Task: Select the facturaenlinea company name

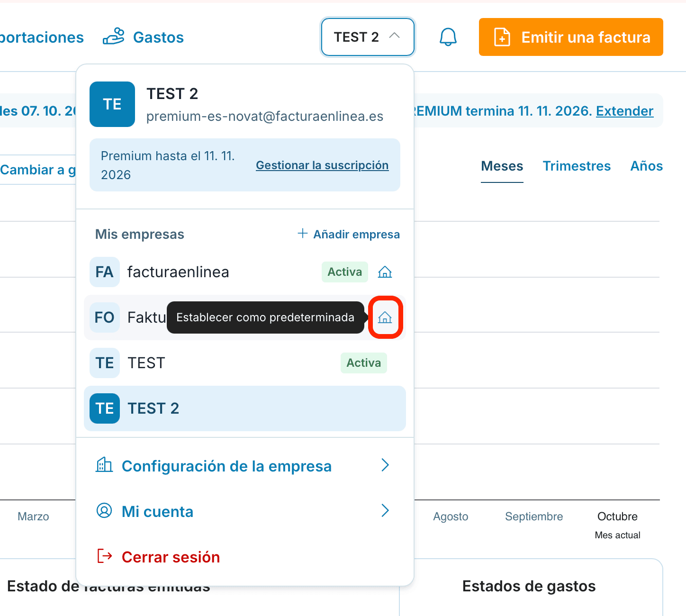Action: 178,272
